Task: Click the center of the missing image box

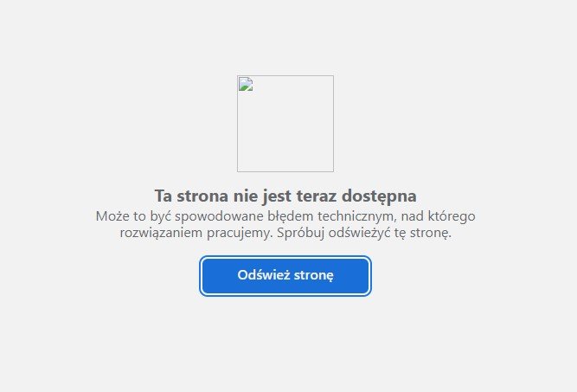Action: (x=285, y=124)
